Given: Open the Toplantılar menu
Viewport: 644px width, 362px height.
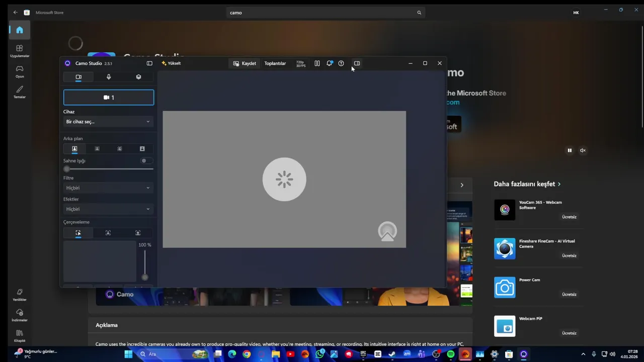Looking at the screenshot, I should pos(275,63).
